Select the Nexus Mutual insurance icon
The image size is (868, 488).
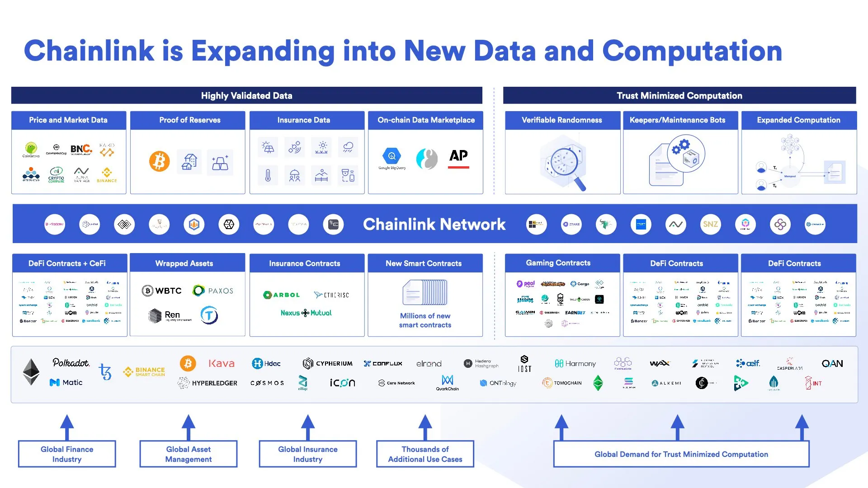click(x=307, y=312)
